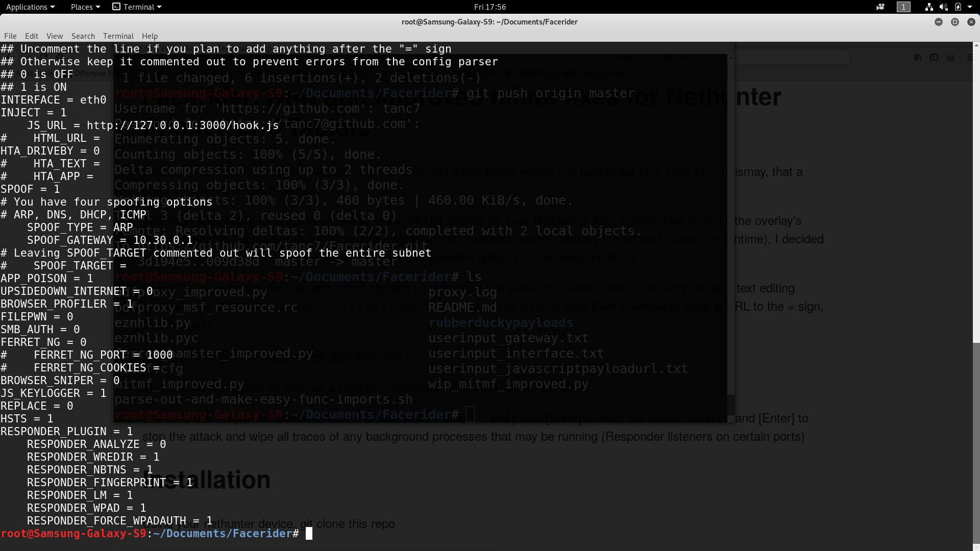The height and width of the screenshot is (551, 980).
Task: Click the terminal's vertical scrollbar thumb
Action: pyautogui.click(x=976, y=444)
